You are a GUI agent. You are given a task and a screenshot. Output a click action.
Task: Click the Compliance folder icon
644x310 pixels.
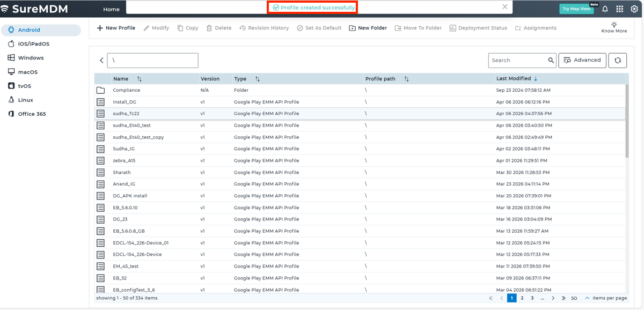(x=100, y=90)
